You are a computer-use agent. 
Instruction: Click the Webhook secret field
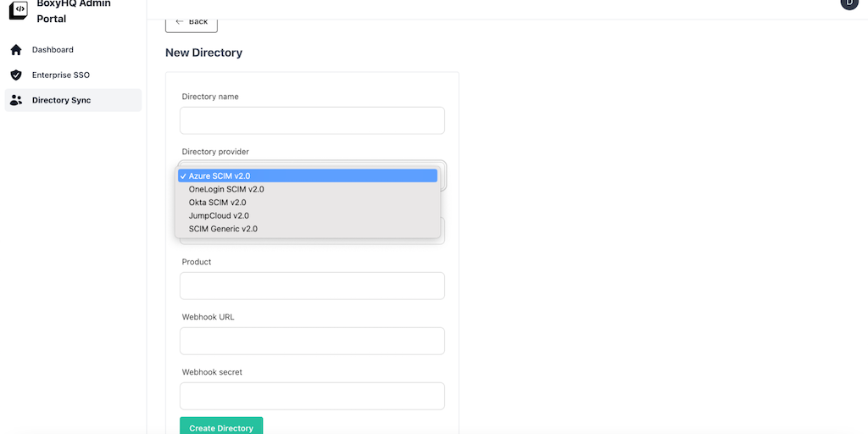point(312,396)
